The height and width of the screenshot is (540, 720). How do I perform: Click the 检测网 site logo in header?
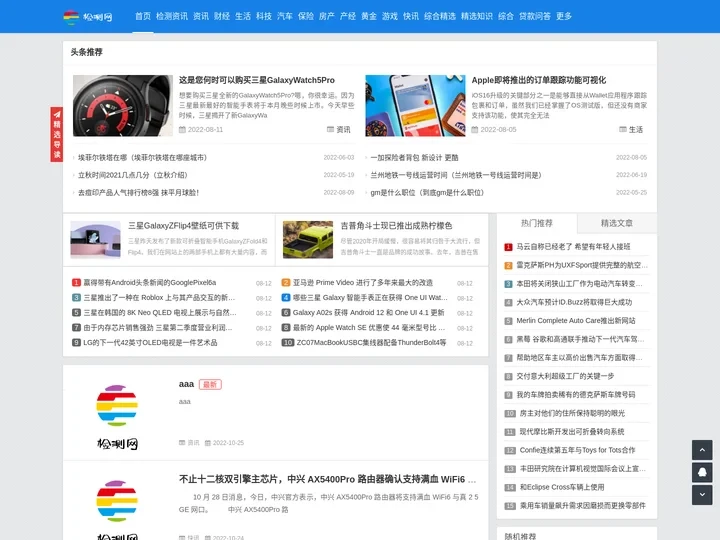(88, 17)
